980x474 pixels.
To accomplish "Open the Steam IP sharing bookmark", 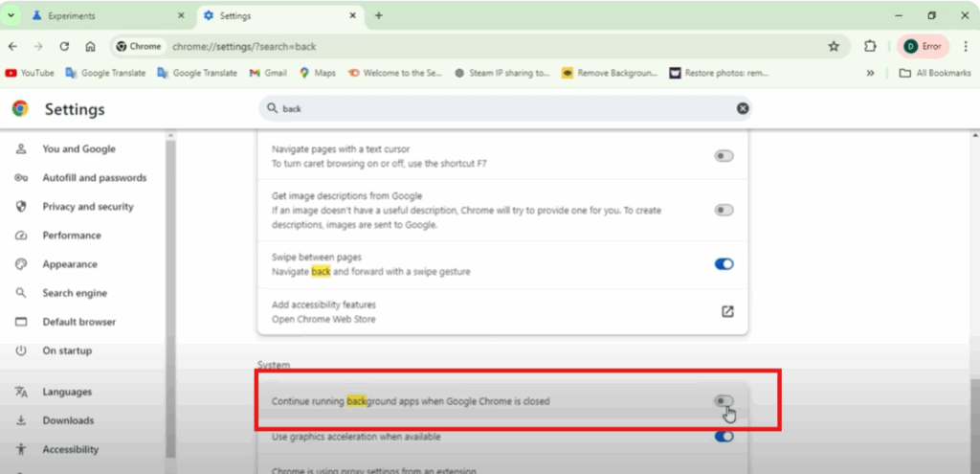I will (501, 73).
